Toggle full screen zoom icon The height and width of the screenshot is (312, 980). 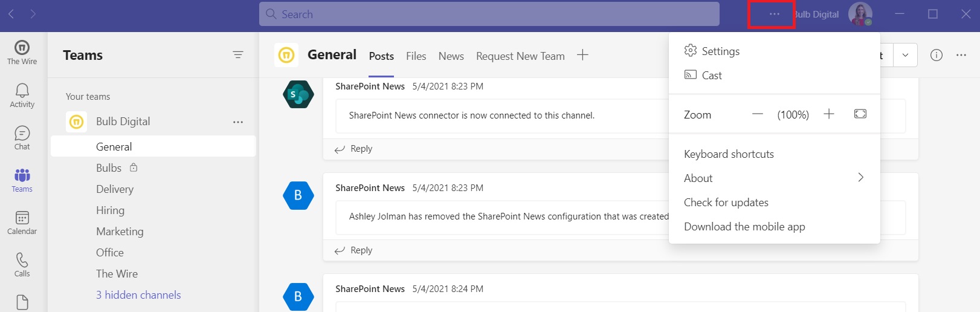(860, 114)
